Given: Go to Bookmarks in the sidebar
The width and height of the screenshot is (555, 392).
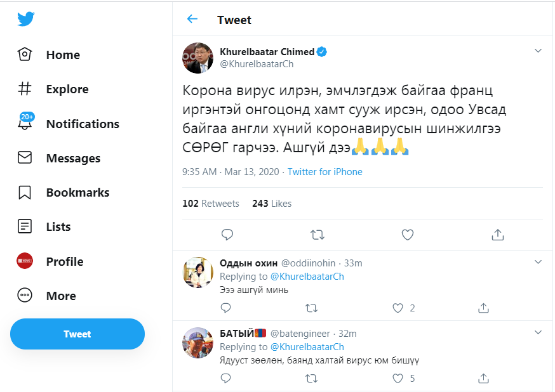Looking at the screenshot, I should pos(77,192).
